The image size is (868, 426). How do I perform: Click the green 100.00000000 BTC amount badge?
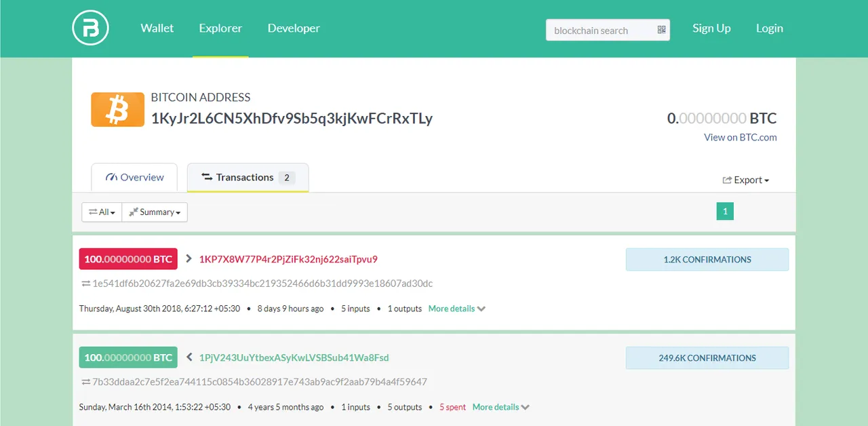[128, 357]
